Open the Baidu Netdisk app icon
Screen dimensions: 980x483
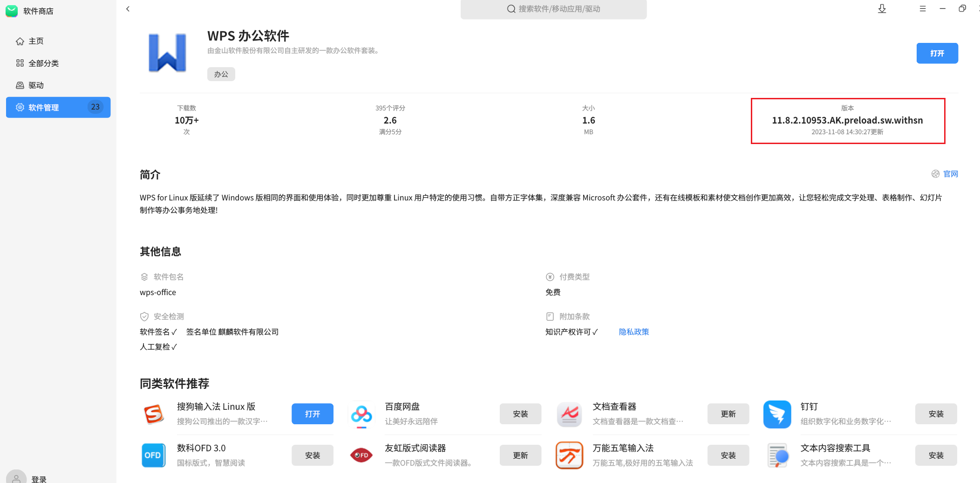click(x=361, y=414)
